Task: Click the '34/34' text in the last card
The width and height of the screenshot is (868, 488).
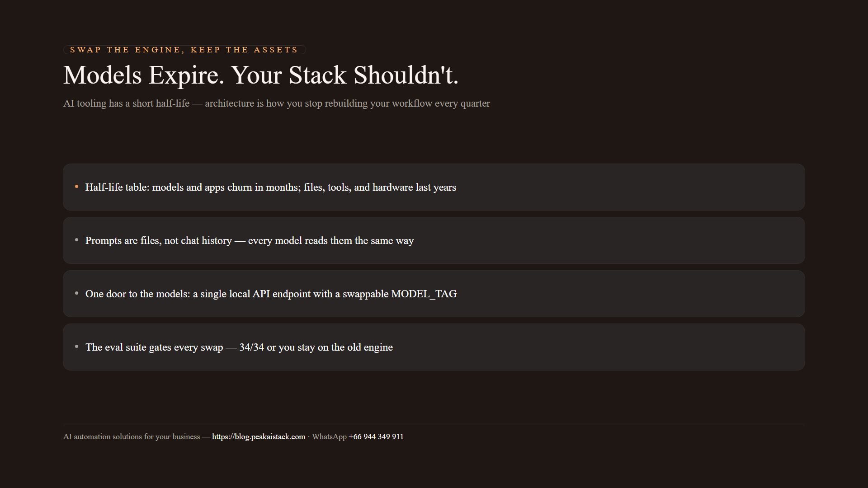Action: (x=251, y=347)
